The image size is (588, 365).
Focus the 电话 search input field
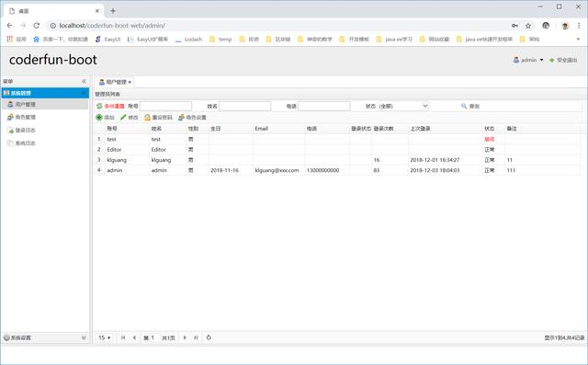324,106
